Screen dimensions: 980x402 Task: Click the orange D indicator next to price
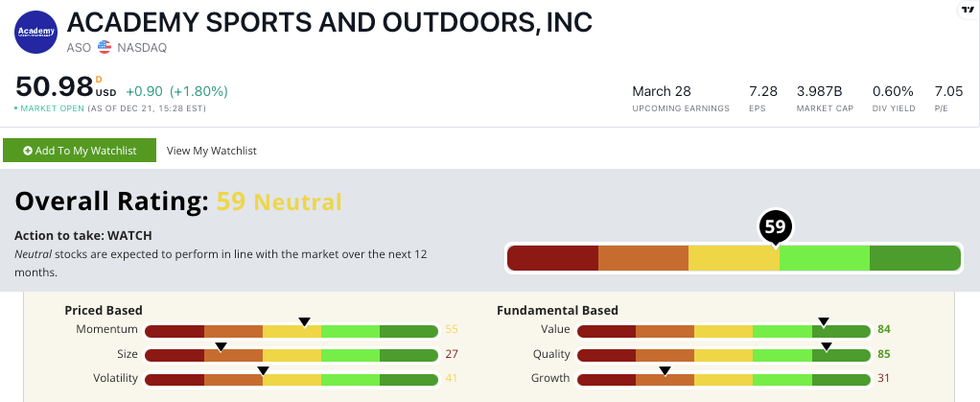click(99, 80)
